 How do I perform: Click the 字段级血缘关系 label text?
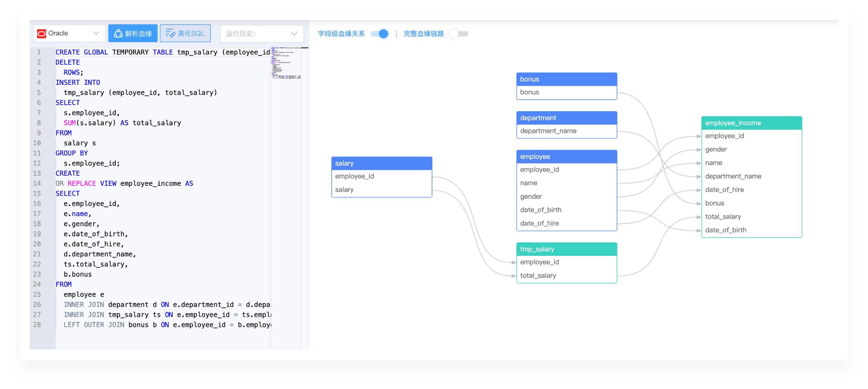pos(341,34)
